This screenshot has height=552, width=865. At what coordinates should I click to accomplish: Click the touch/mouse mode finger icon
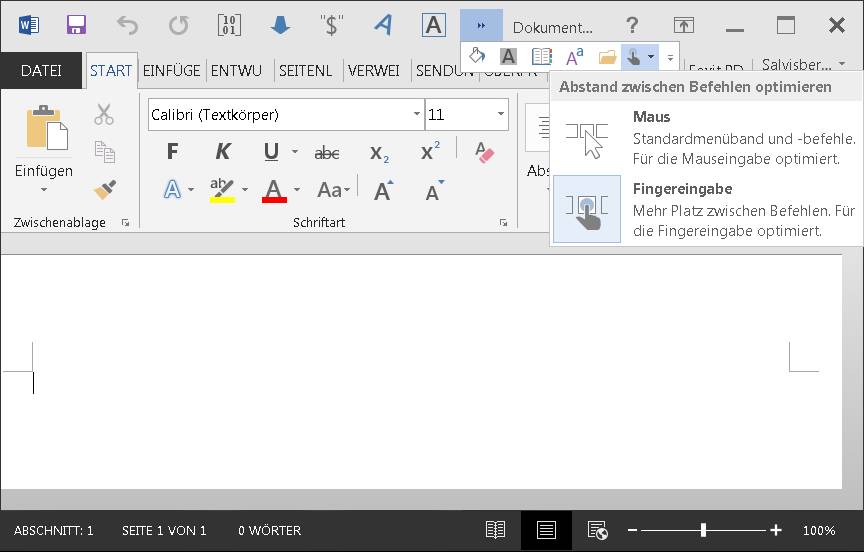[633, 56]
